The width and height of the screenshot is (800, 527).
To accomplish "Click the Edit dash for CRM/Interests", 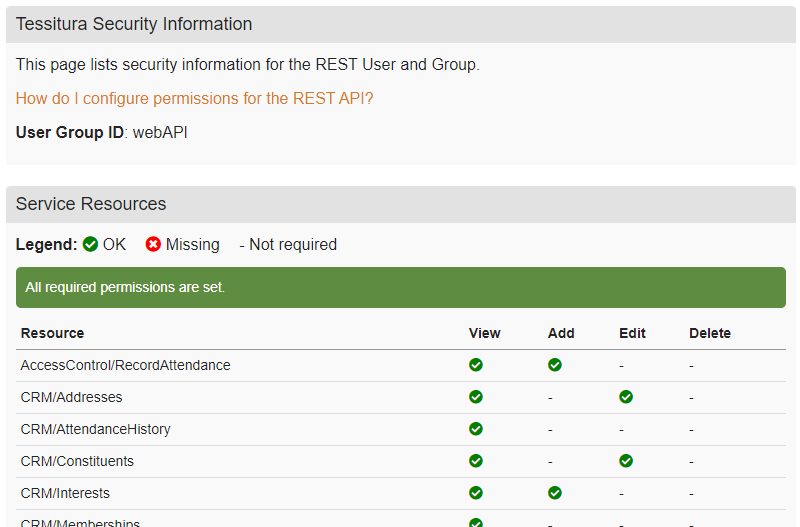I will tap(621, 494).
